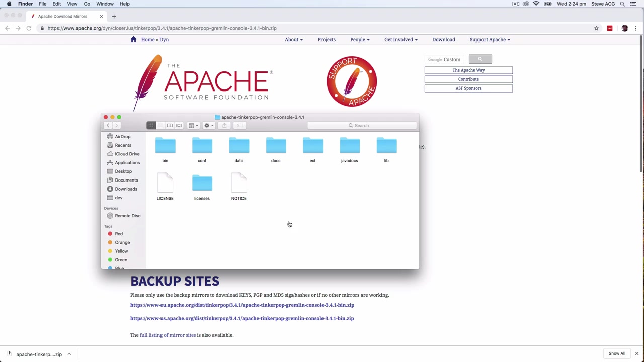
Task: Click the Google Custom search box
Action: click(445, 59)
